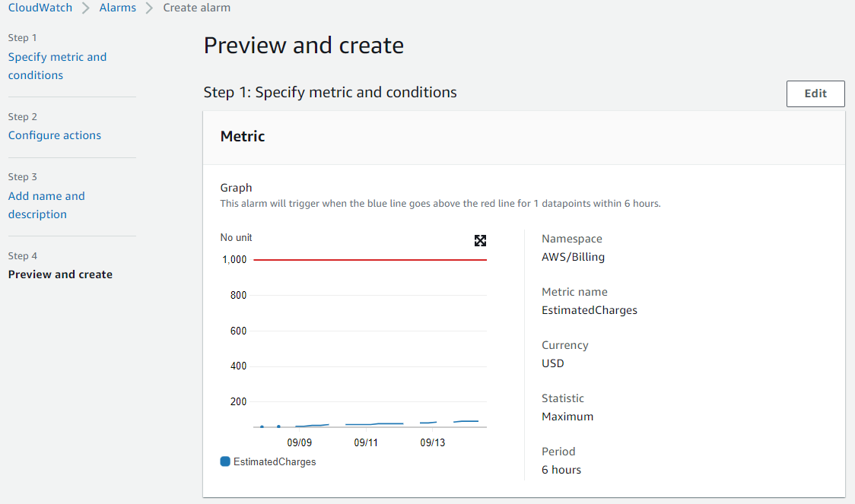This screenshot has height=504, width=855.
Task: Navigate to Alarms via the breadcrumb
Action: pyautogui.click(x=117, y=8)
